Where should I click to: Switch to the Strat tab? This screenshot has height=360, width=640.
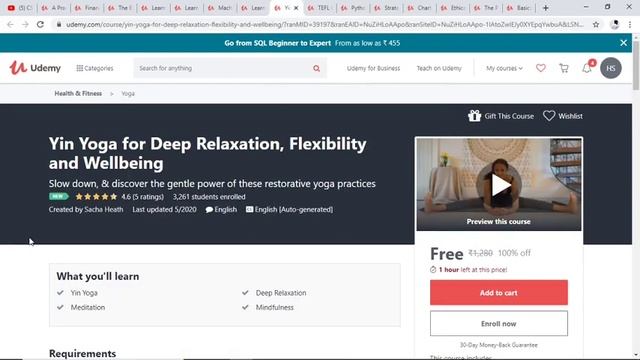tap(386, 8)
